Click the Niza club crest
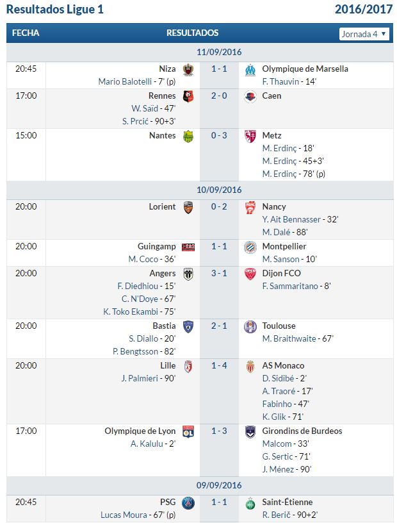397x532 pixels. pos(188,70)
